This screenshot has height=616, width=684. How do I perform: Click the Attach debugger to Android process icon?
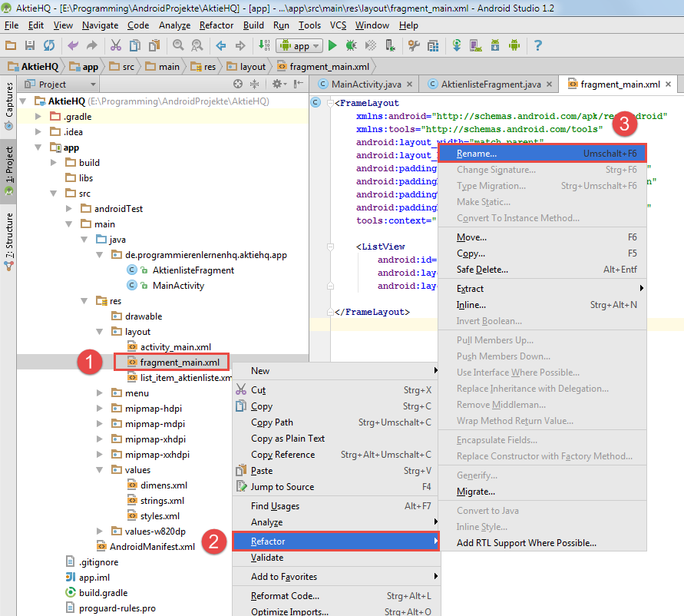[x=390, y=45]
